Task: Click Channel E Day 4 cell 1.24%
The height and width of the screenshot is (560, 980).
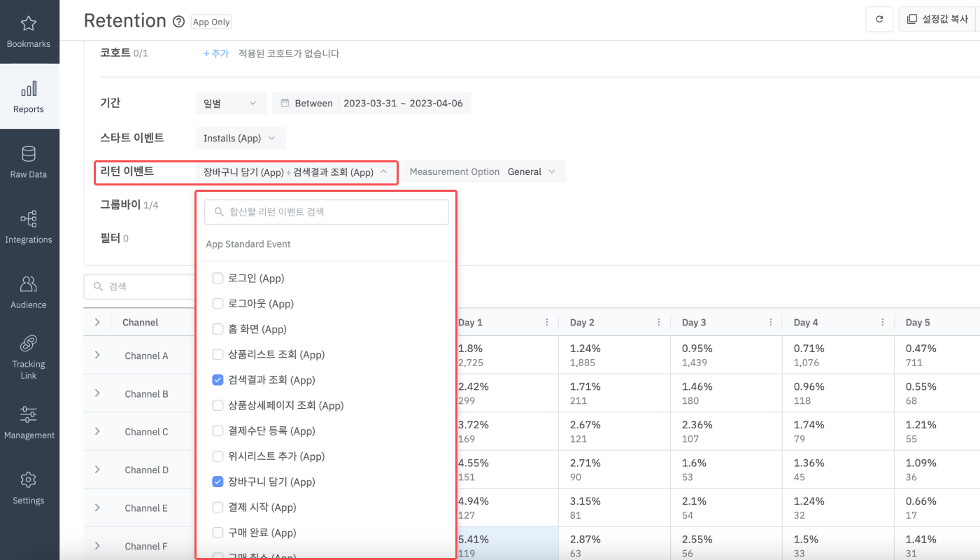Action: pos(838,507)
